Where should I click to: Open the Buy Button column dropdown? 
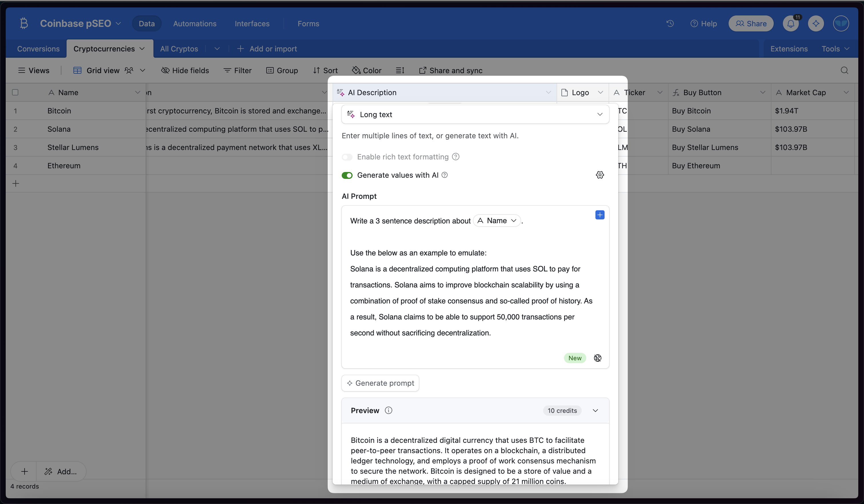click(763, 93)
